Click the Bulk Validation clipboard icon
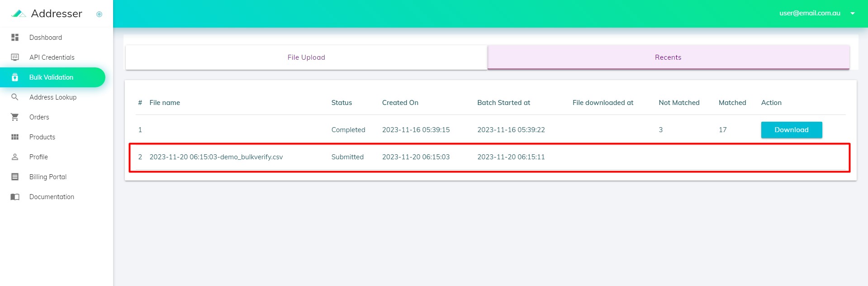Image resolution: width=868 pixels, height=286 pixels. click(x=15, y=77)
